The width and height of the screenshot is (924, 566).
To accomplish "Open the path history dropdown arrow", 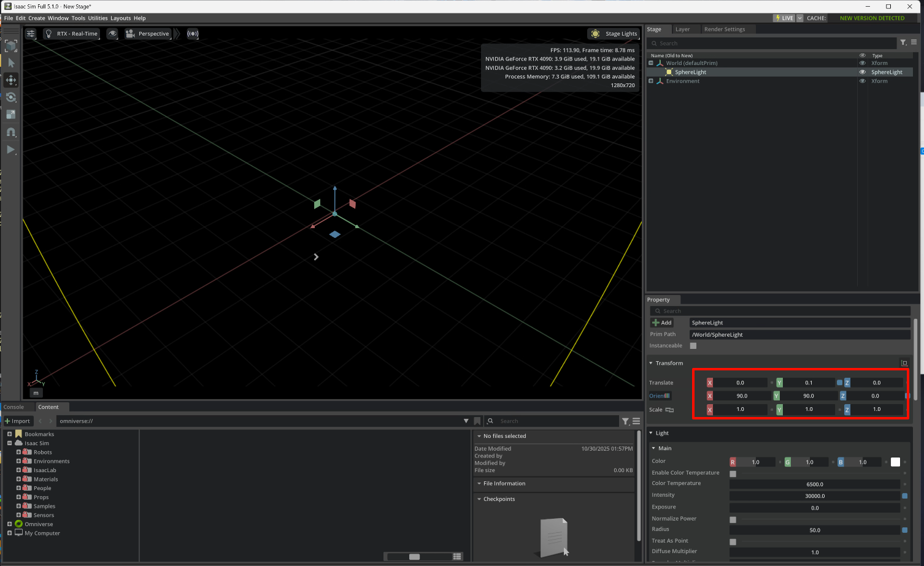I will [466, 421].
